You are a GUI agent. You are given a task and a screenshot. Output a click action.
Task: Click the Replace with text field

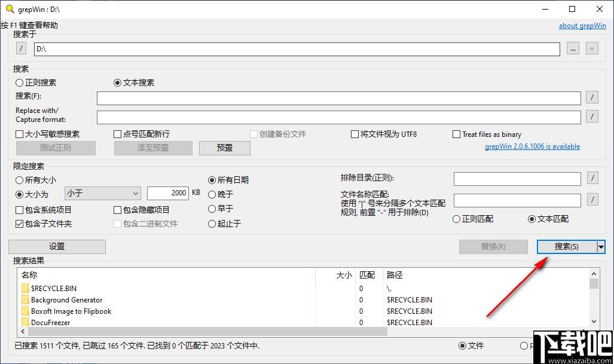339,117
